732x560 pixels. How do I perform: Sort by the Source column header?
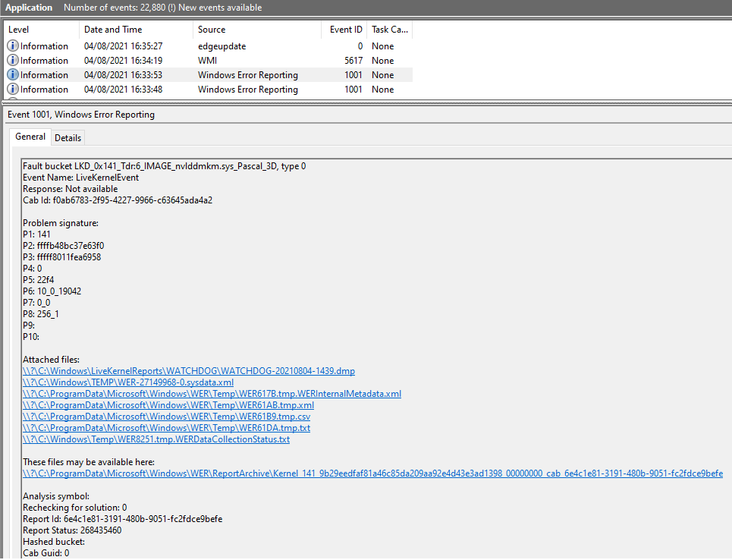[256, 30]
